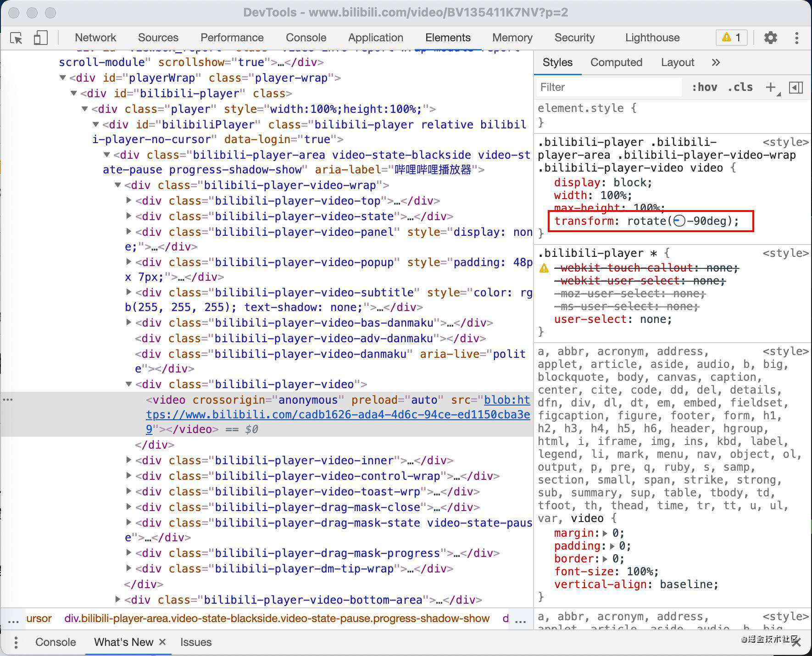Switch to the Network panel
Screen dimensions: 812x656
pyautogui.click(x=95, y=38)
